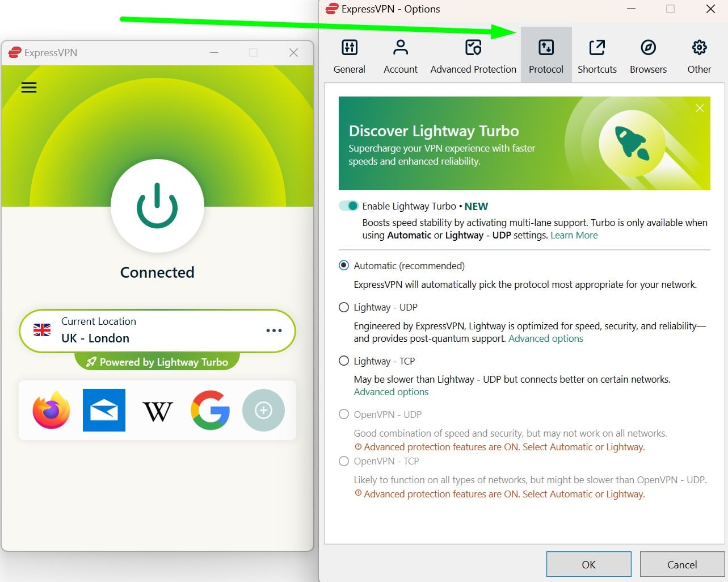Click Powered by Lightway Turbo badge
This screenshot has height=582, width=728.
[x=157, y=362]
